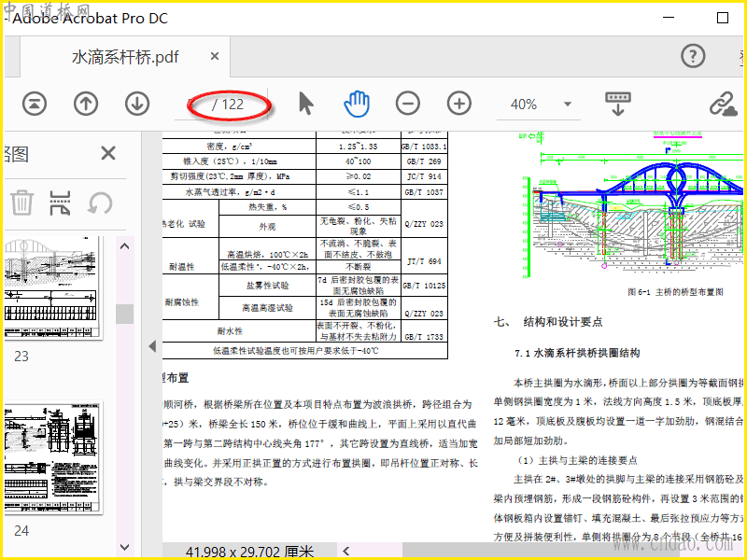Click the page number field before /122
This screenshot has height=560, width=747.
pos(193,105)
